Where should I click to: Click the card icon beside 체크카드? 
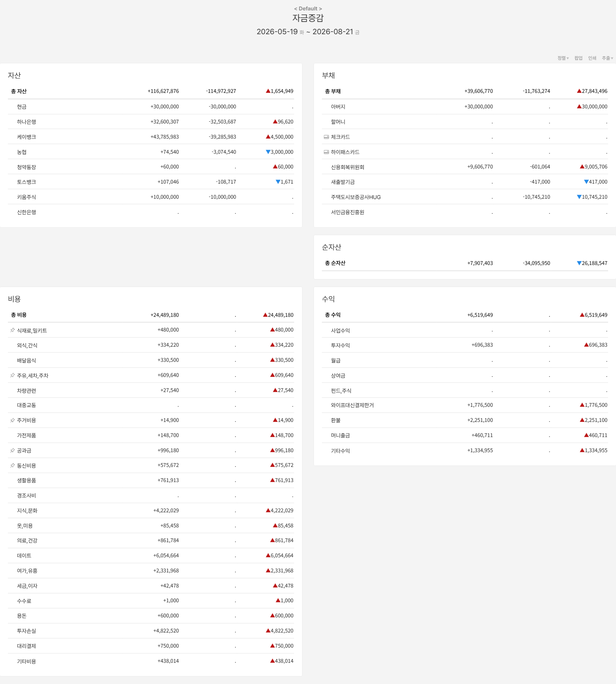click(326, 137)
